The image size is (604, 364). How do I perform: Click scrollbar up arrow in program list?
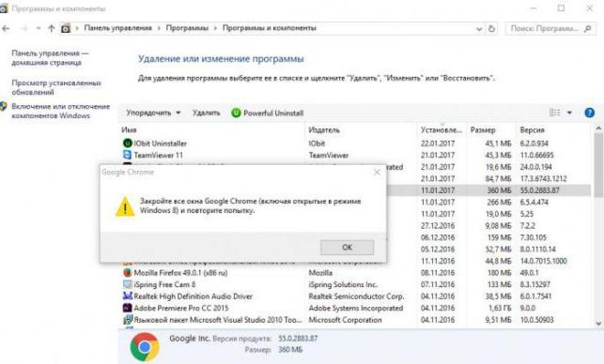tap(598, 129)
